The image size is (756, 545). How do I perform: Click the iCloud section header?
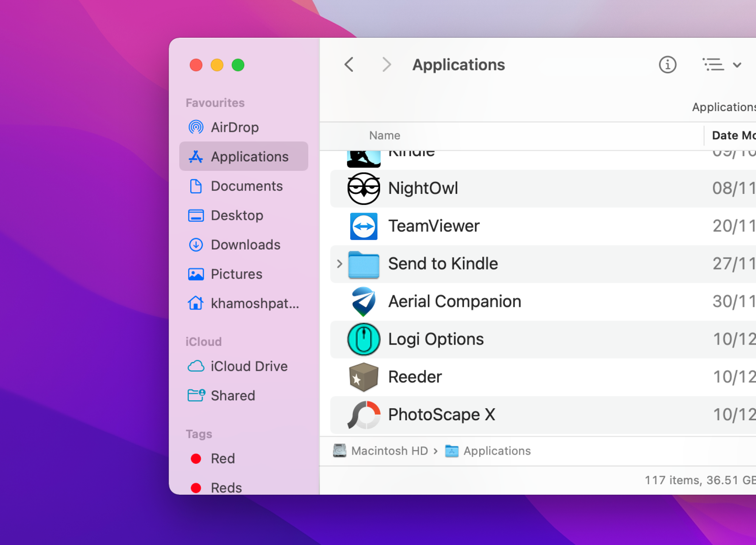click(203, 342)
